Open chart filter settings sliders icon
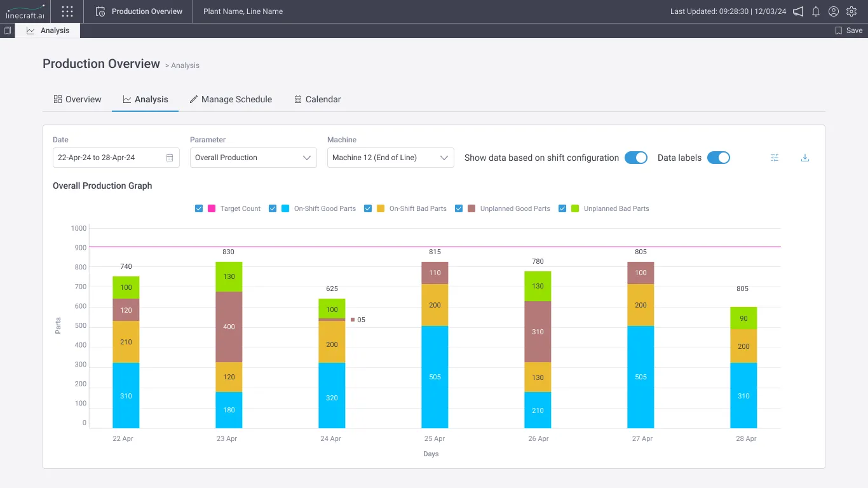The height and width of the screenshot is (488, 868). pos(775,158)
